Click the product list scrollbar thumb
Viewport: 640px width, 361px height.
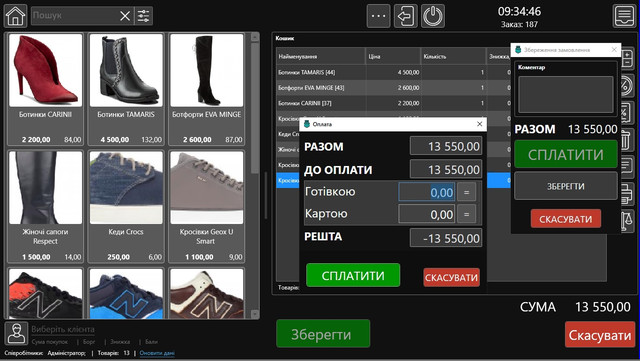pos(255,108)
